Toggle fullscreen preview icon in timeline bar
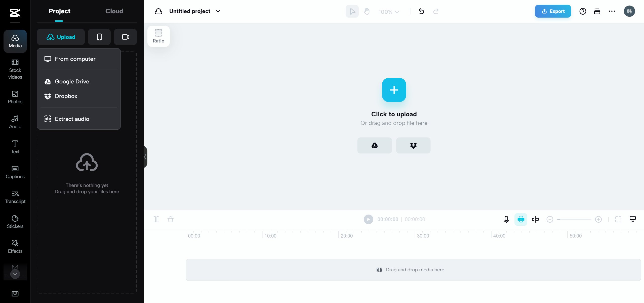This screenshot has width=644, height=303. [x=618, y=219]
